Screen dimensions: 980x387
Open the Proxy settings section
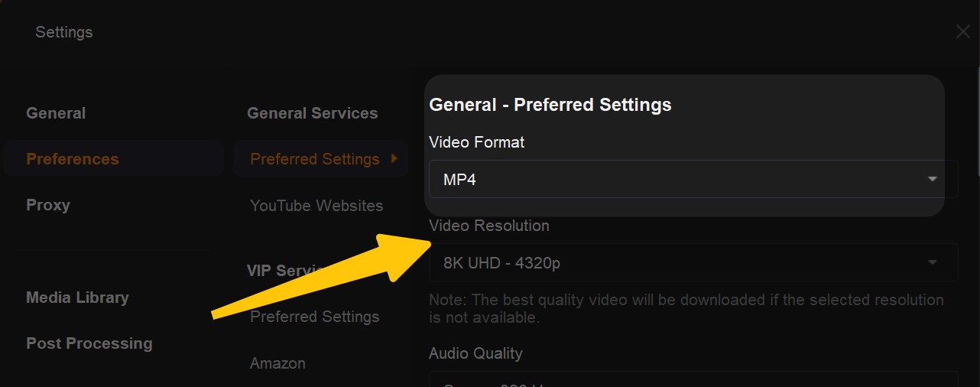coord(48,205)
